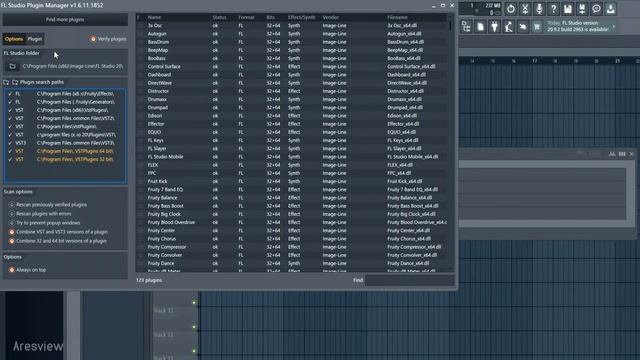
Task: Click the bars icon on the FL Studio panel header
Action: point(622,154)
